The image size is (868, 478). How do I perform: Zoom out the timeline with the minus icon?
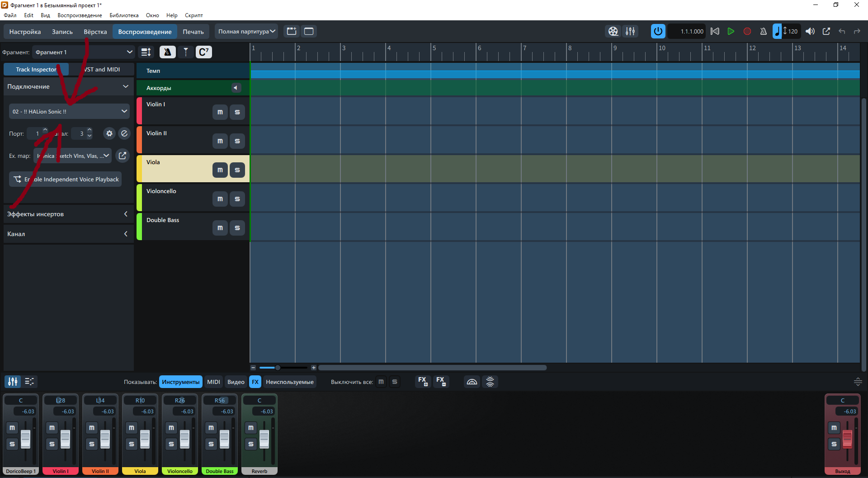pyautogui.click(x=253, y=368)
